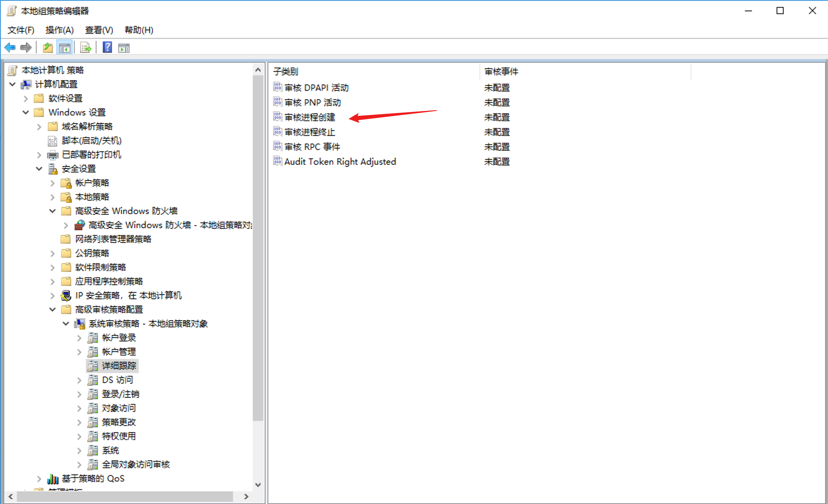The width and height of the screenshot is (828, 504).
Task: Click the horizontal scrollbar right arrow
Action: pos(246,496)
